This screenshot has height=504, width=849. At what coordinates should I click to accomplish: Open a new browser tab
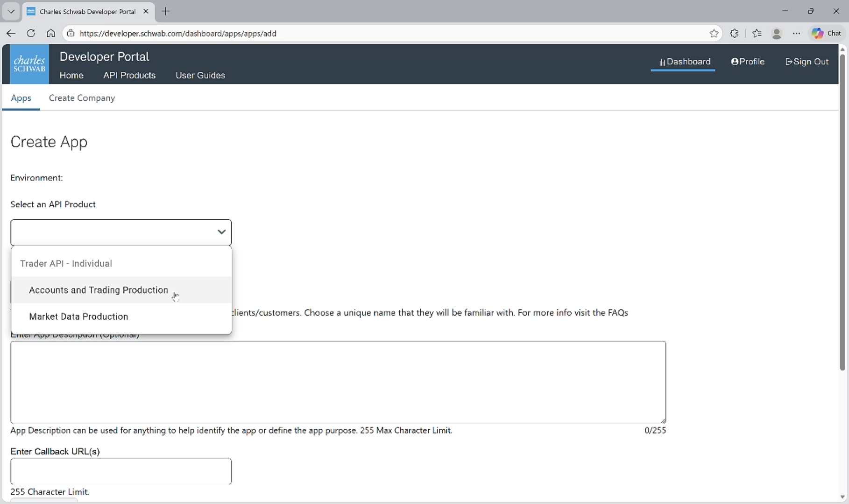coord(166,11)
